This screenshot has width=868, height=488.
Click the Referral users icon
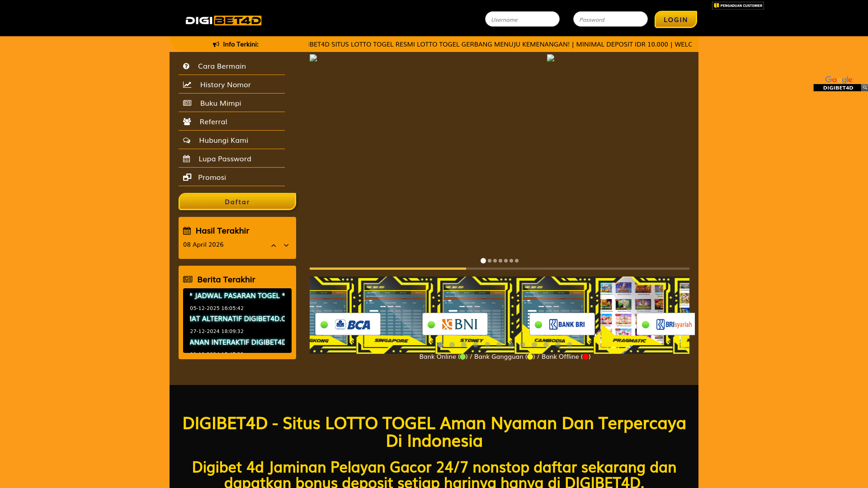pyautogui.click(x=187, y=122)
